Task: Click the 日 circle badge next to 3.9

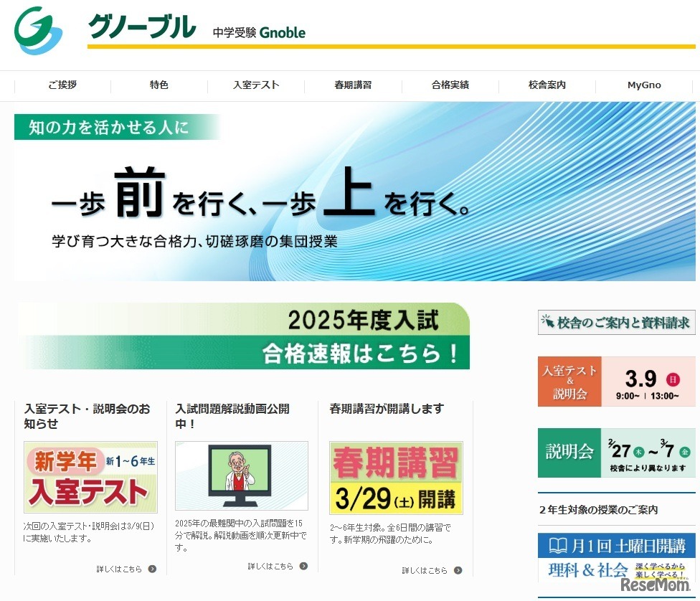Action: (x=673, y=379)
